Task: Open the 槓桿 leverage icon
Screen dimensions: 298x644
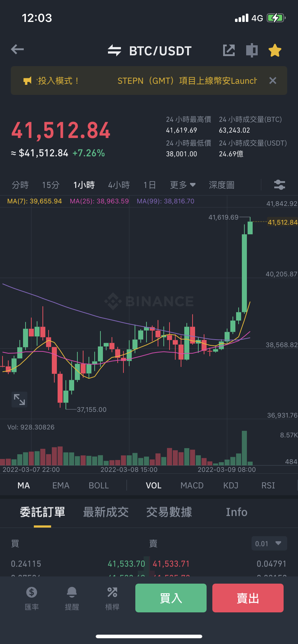Action: [112, 598]
